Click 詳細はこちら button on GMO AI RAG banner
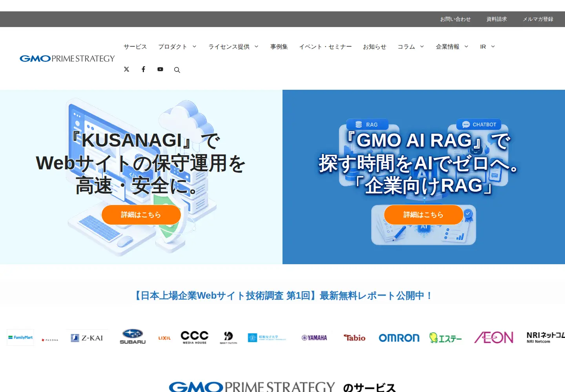The width and height of the screenshot is (565, 392). 424,215
